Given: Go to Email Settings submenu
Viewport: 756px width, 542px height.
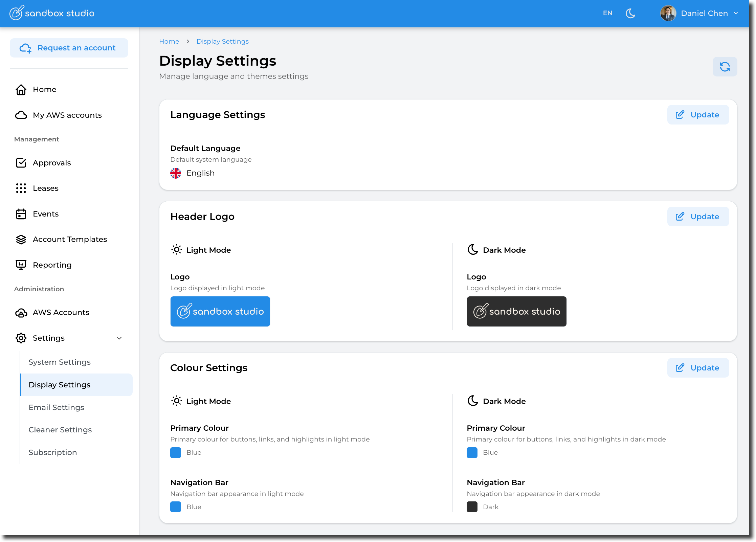Looking at the screenshot, I should 56,407.
